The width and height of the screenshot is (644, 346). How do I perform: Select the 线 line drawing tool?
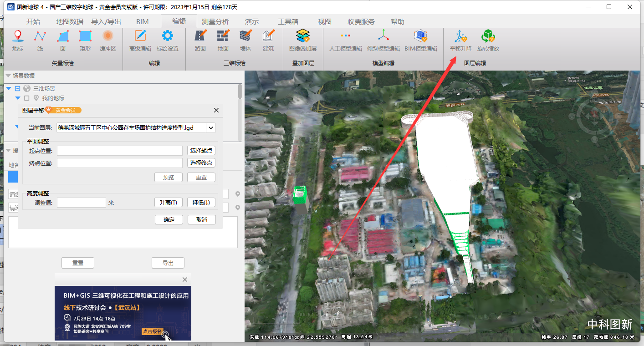[40, 41]
